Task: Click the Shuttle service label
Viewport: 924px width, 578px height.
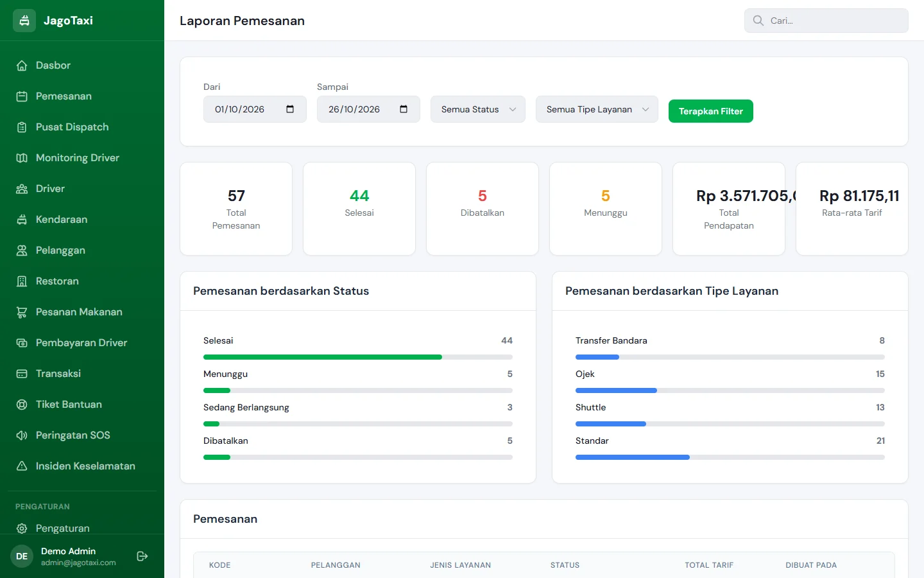Action: coord(591,407)
